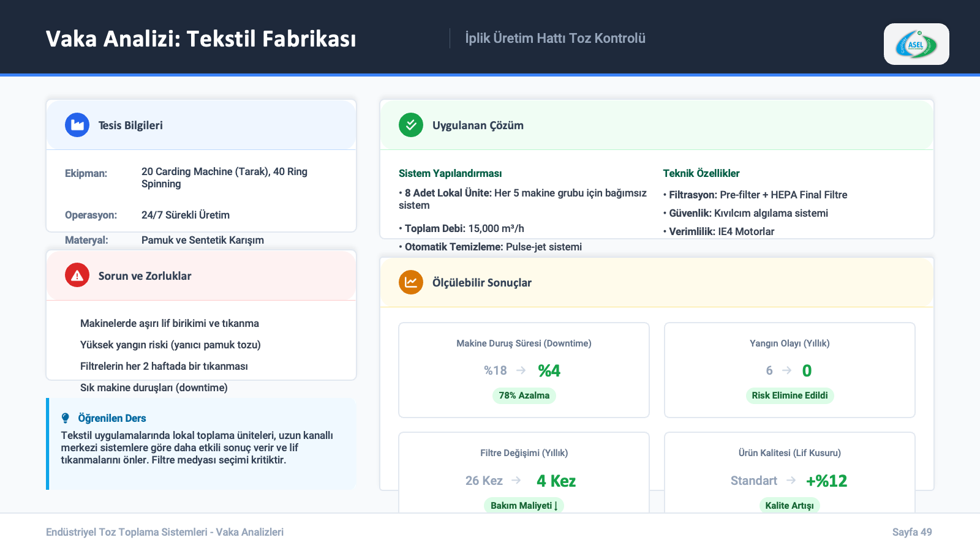Click the lightbulb icon beside Öğrenilen Ders
The width and height of the screenshot is (980, 551).
[x=66, y=418]
